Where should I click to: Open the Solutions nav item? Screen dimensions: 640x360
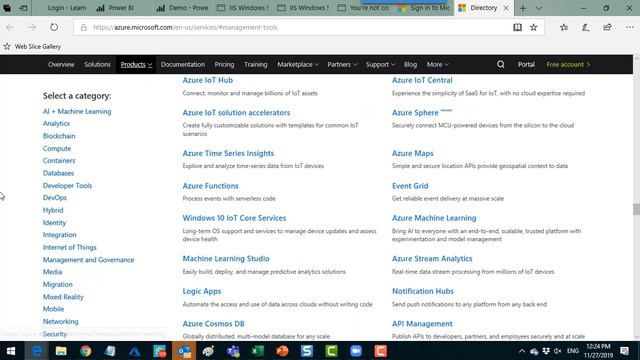pos(97,64)
